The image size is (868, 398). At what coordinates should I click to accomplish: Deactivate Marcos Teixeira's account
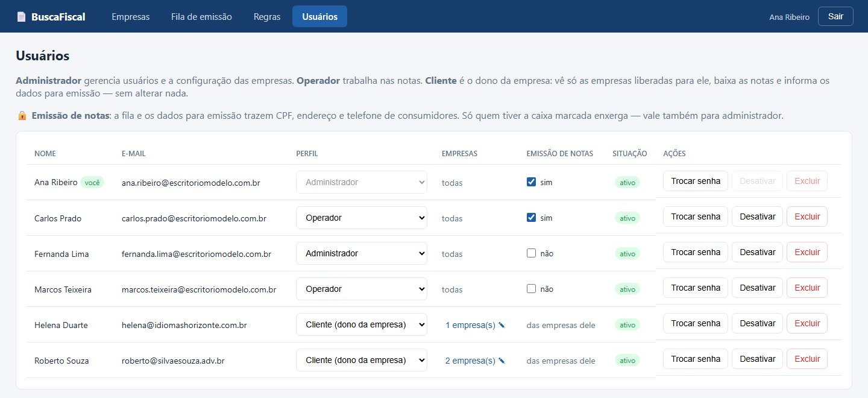click(x=757, y=288)
